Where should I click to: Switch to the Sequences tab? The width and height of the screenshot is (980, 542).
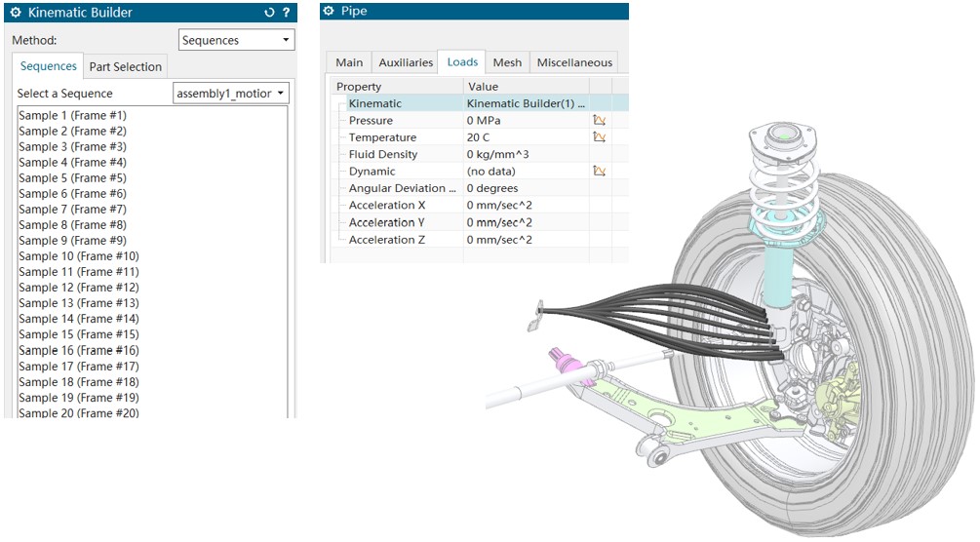(48, 66)
